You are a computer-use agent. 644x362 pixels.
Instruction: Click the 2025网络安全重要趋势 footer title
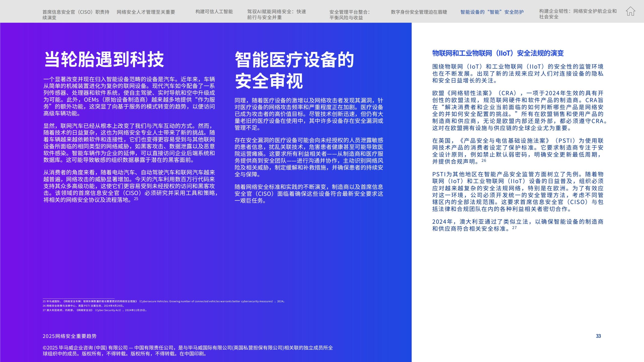click(70, 336)
